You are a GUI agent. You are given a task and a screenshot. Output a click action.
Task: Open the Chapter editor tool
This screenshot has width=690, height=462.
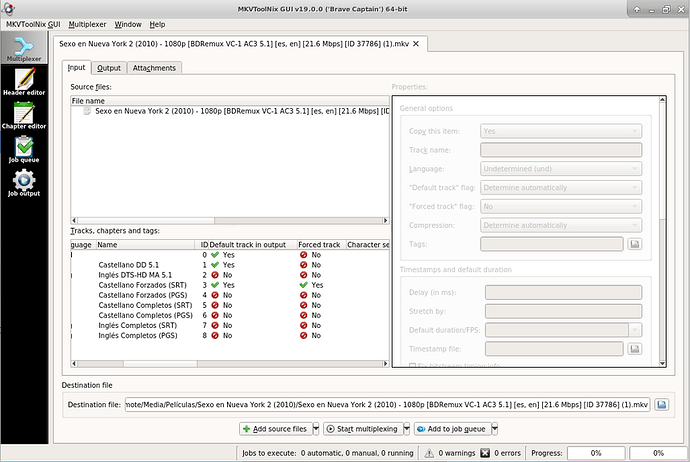pos(24,116)
